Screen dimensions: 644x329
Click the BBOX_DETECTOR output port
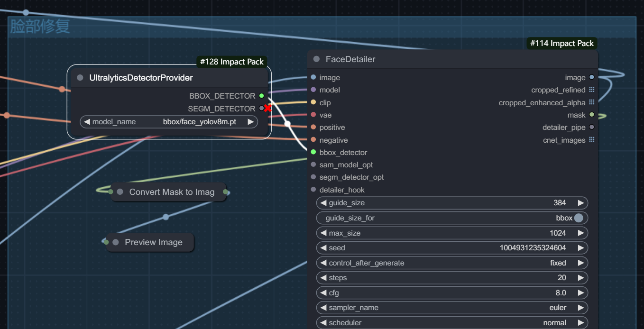[x=261, y=96]
